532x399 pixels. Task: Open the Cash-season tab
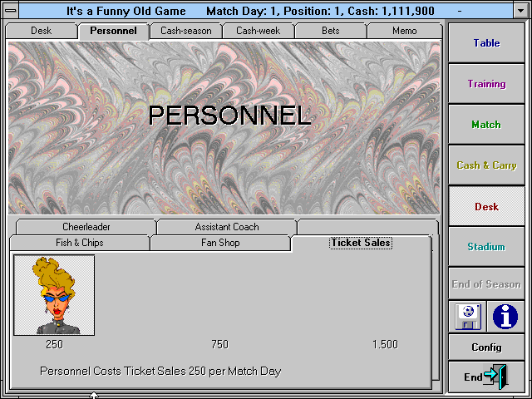pos(186,31)
